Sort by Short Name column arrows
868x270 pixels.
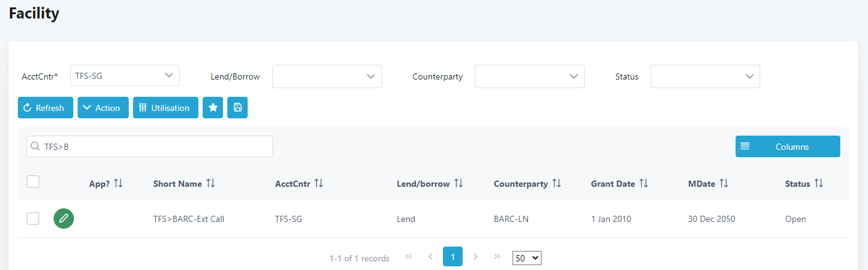click(211, 184)
